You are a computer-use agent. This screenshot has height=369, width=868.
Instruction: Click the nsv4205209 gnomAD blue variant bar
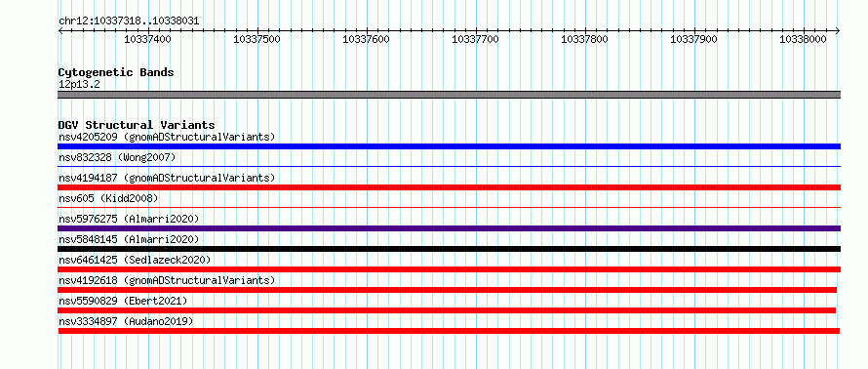pyautogui.click(x=449, y=146)
